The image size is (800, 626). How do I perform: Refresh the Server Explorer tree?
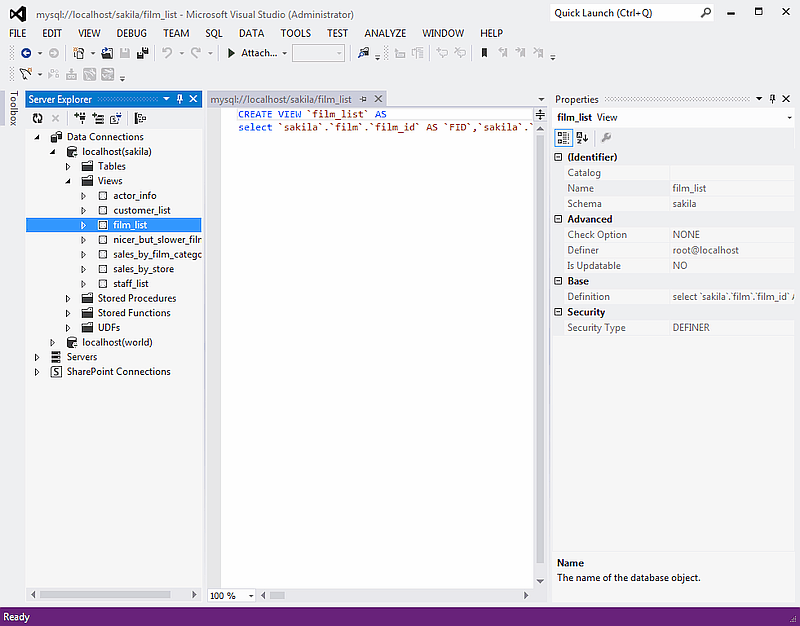point(38,118)
